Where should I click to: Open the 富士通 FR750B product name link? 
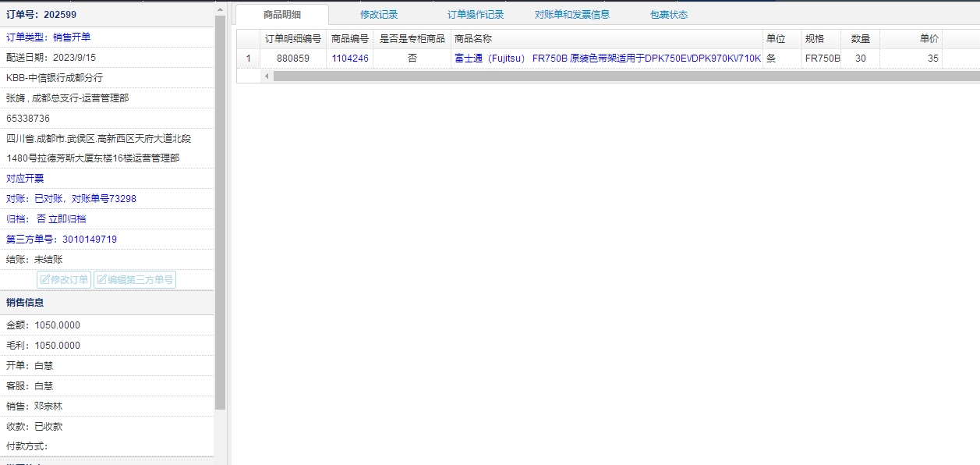tap(607, 58)
